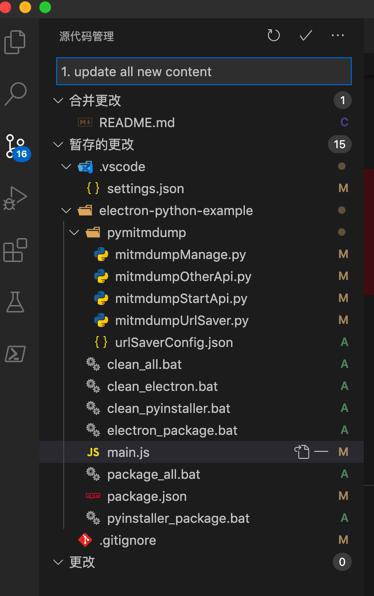Commit changes with the checkmark icon
The height and width of the screenshot is (596, 374).
click(306, 36)
